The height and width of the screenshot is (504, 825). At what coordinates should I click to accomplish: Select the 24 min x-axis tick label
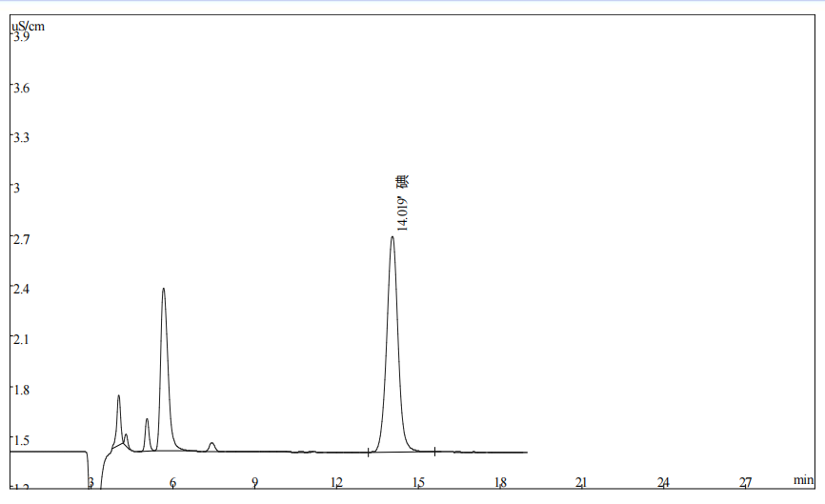coord(663,483)
